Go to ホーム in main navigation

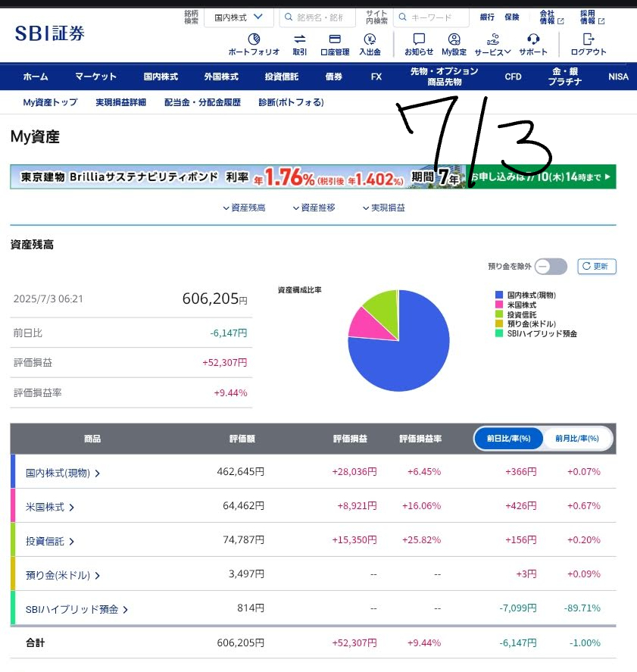[x=36, y=77]
